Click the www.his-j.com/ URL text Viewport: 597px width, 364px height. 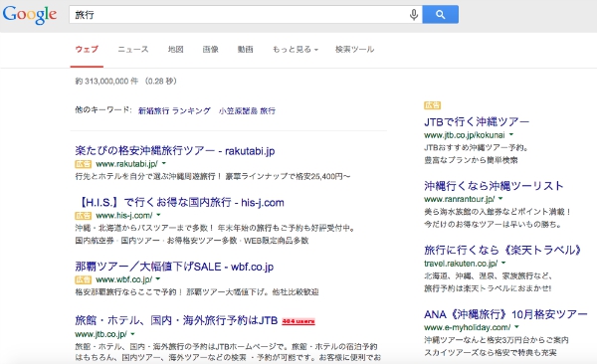click(124, 215)
